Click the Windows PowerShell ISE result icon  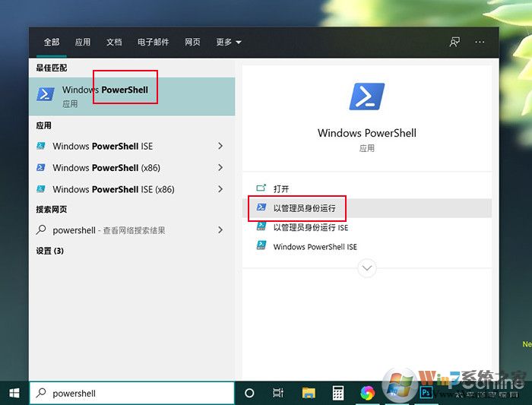click(41, 146)
